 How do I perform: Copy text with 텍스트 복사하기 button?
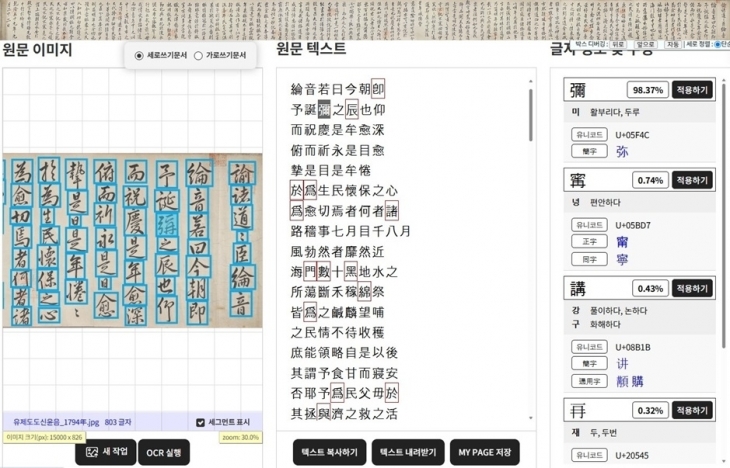pos(329,452)
